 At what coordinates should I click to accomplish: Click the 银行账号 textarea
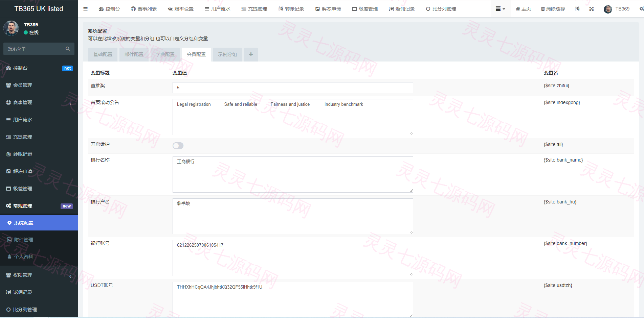coord(293,258)
